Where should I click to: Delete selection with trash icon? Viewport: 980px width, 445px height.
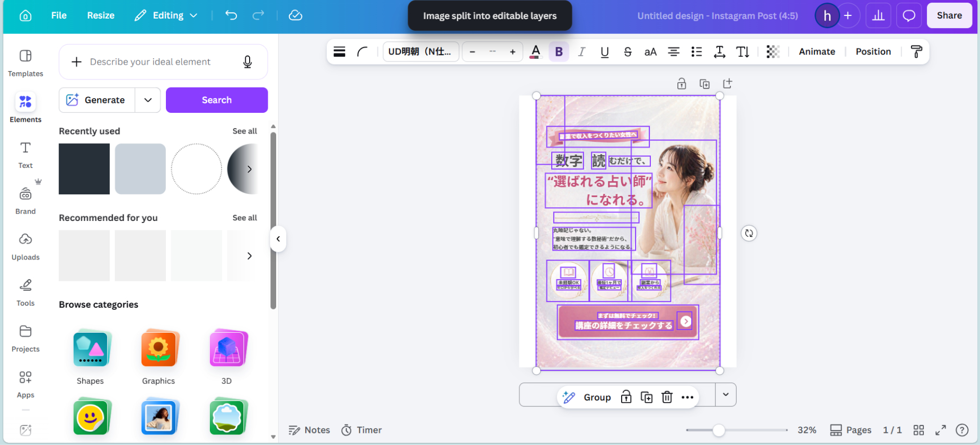point(667,397)
